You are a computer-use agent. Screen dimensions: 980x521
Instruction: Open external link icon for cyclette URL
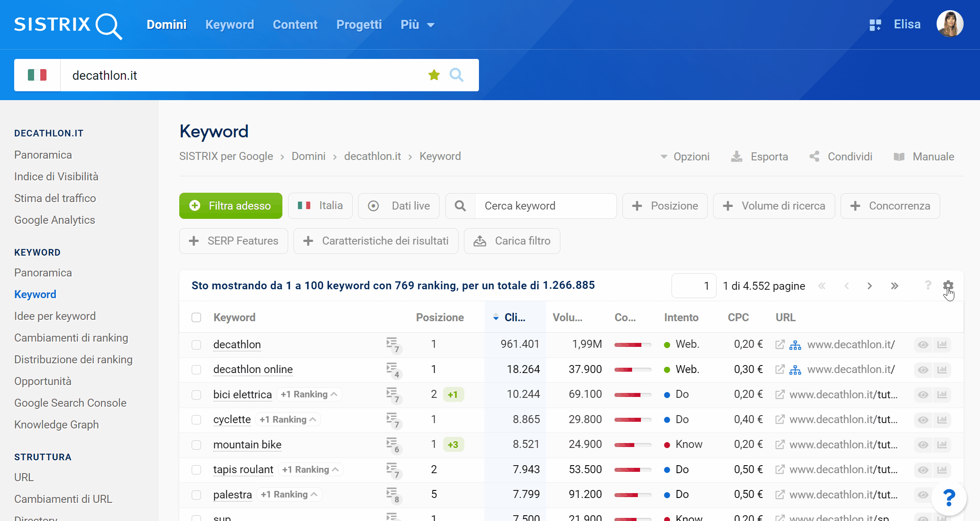point(780,419)
